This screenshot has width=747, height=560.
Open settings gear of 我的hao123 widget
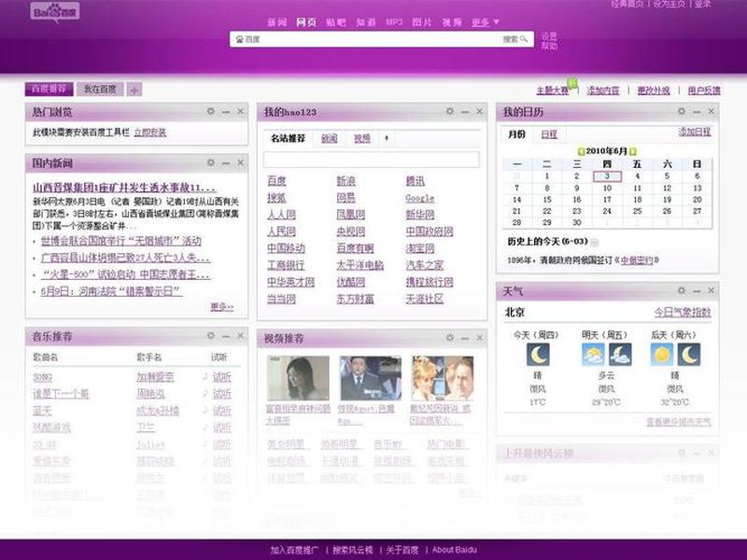click(450, 111)
